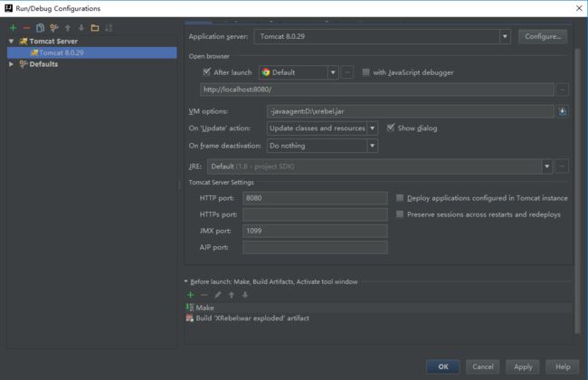This screenshot has height=380, width=588.
Task: Expand the Defaults tree node
Action: (11, 64)
